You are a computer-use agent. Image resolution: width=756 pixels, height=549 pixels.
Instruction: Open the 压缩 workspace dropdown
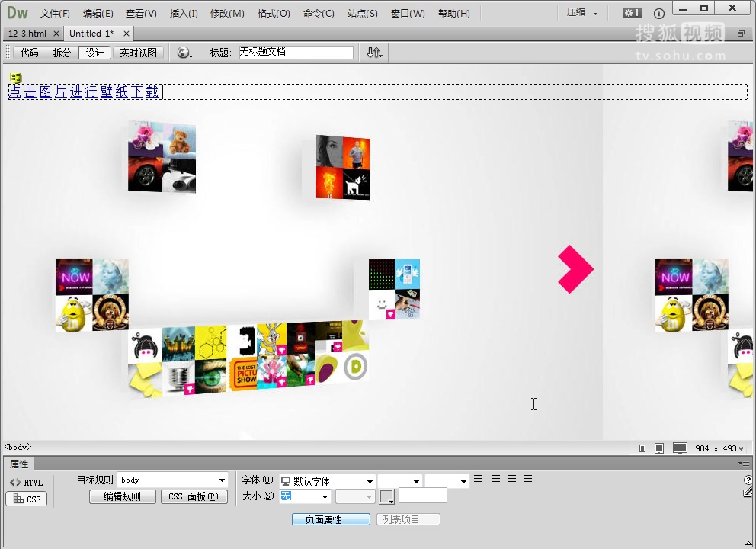[582, 13]
